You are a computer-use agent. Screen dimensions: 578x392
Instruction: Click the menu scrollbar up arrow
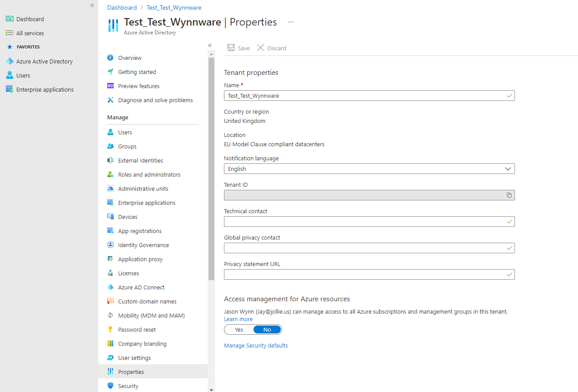tap(211, 54)
